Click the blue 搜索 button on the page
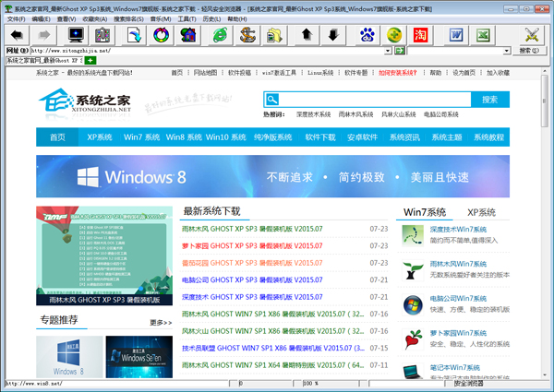Viewport: 554px width, 392px height. 489,100
